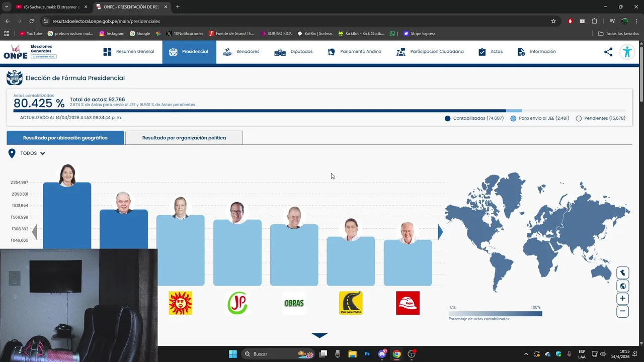Viewport: 644px width, 362px height.
Task: Open Chrome from the taskbar
Action: pyautogui.click(x=396, y=354)
